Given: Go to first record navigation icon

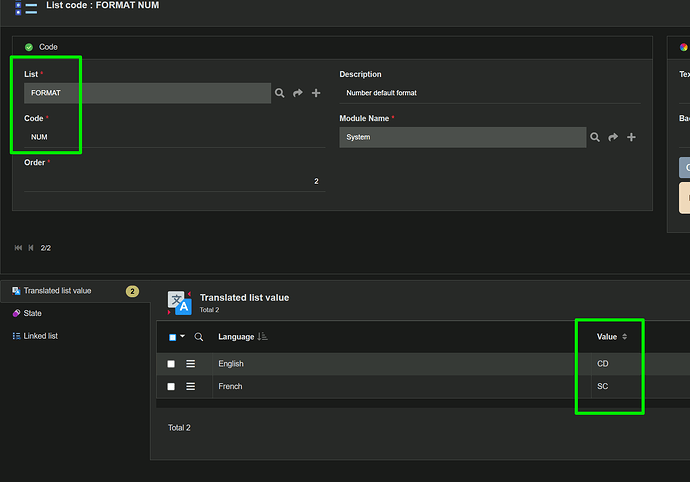Looking at the screenshot, I should (18, 247).
